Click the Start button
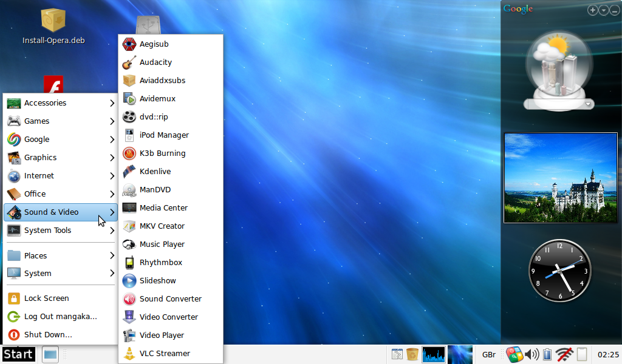This screenshot has width=622, height=364. [18, 354]
